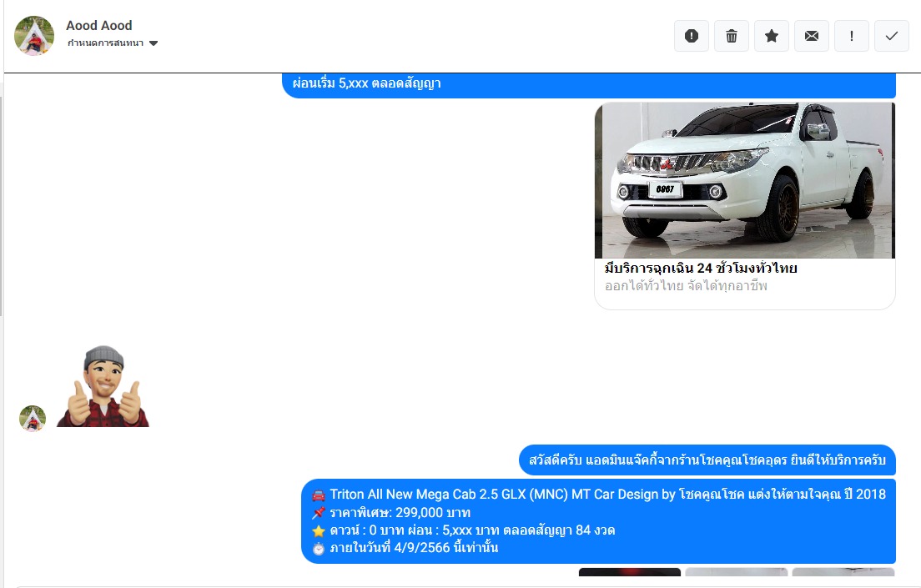Mark conversation done with checkmark icon
The height and width of the screenshot is (588, 921).
click(x=891, y=36)
